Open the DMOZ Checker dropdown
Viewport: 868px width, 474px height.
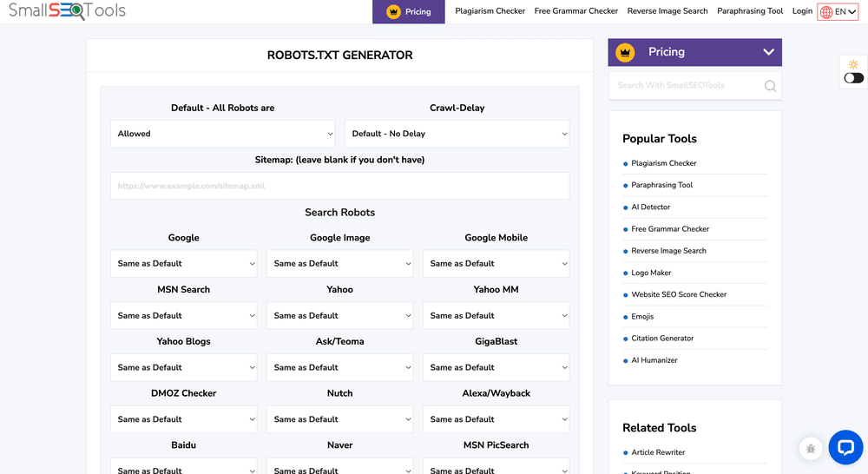tap(184, 419)
